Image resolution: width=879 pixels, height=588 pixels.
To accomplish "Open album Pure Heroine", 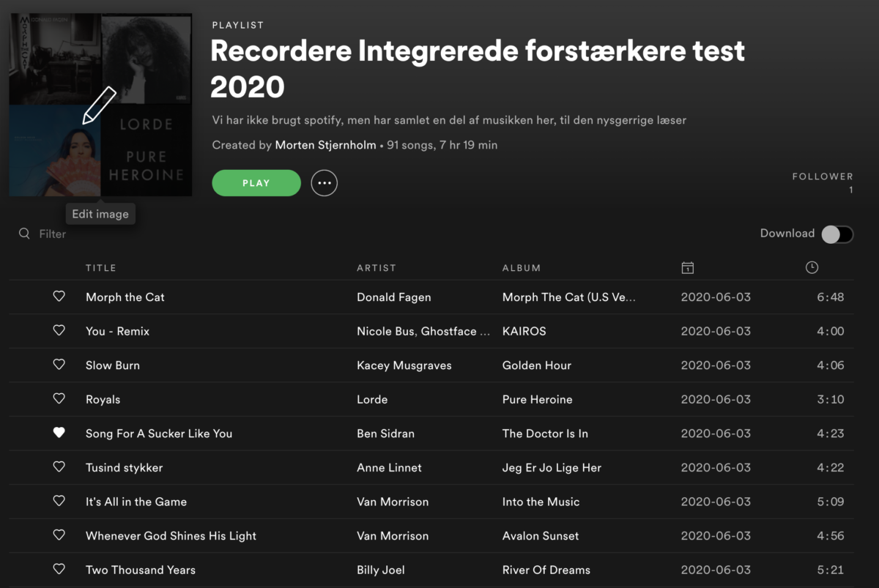I will [538, 399].
